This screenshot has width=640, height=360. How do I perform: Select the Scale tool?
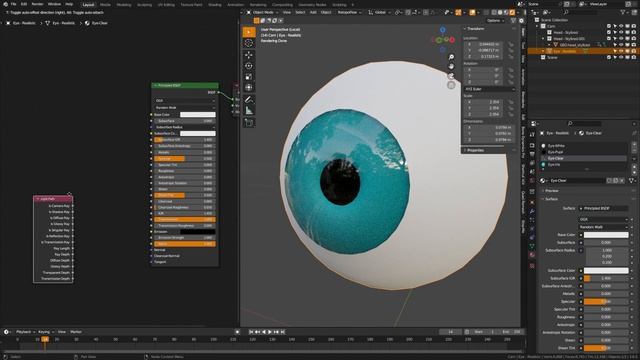coord(249,77)
